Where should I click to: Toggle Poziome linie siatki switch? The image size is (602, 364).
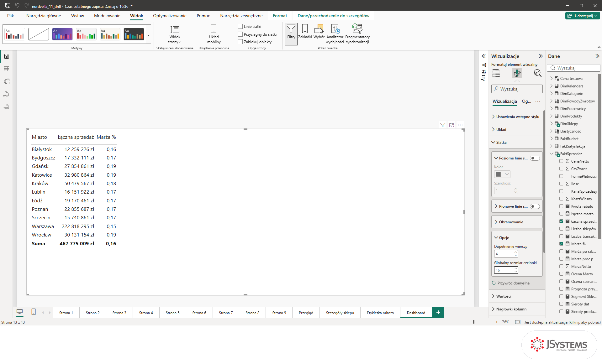pyautogui.click(x=535, y=158)
